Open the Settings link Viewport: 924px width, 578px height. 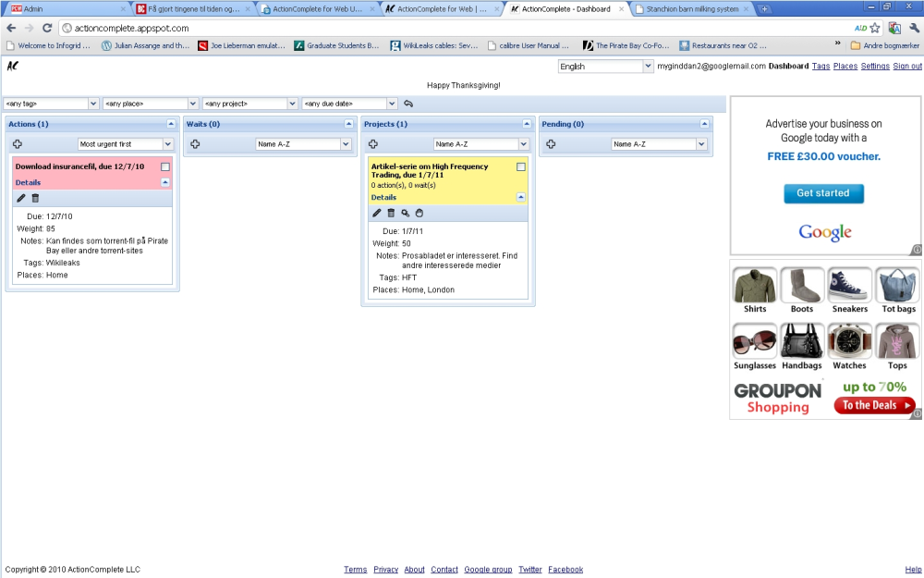875,66
